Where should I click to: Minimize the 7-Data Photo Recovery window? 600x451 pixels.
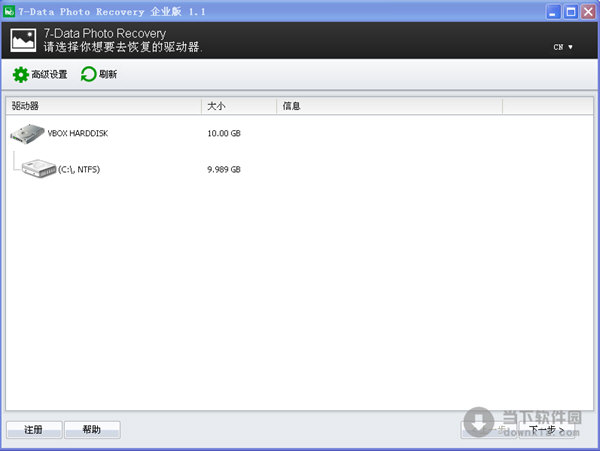click(553, 12)
